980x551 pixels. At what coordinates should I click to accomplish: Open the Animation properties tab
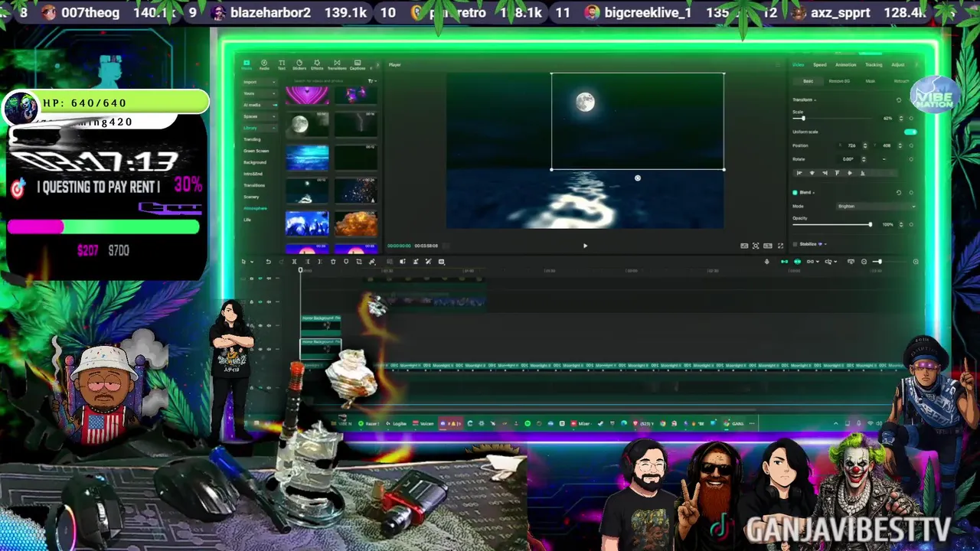point(846,65)
